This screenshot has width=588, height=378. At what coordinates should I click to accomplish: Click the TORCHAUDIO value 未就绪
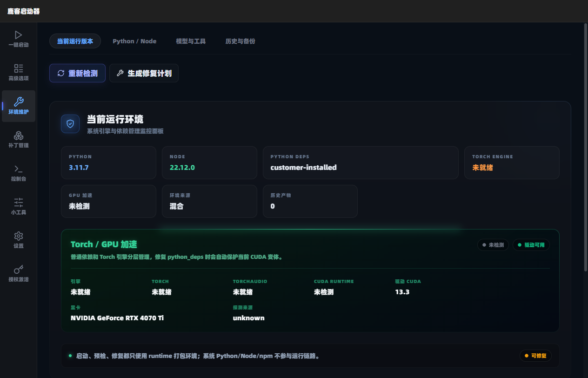[243, 292]
